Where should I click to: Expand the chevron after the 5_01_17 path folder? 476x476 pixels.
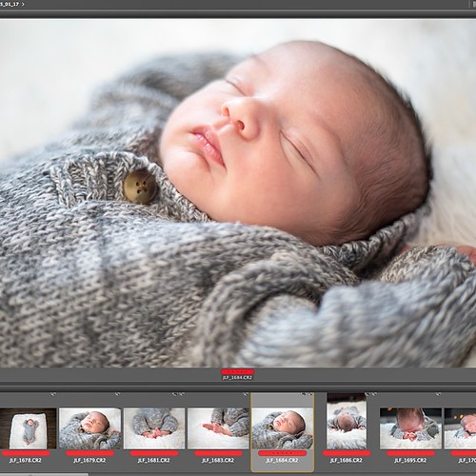click(x=23, y=5)
